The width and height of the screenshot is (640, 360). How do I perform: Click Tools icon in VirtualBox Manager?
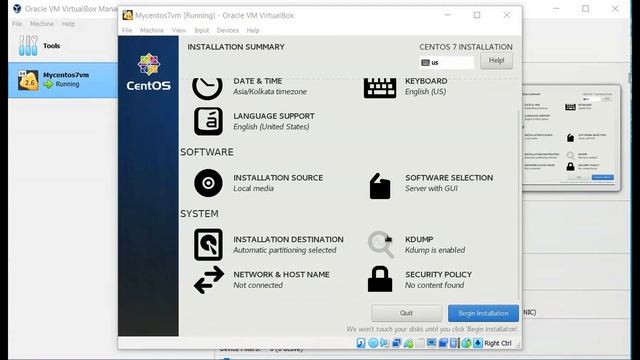28,45
